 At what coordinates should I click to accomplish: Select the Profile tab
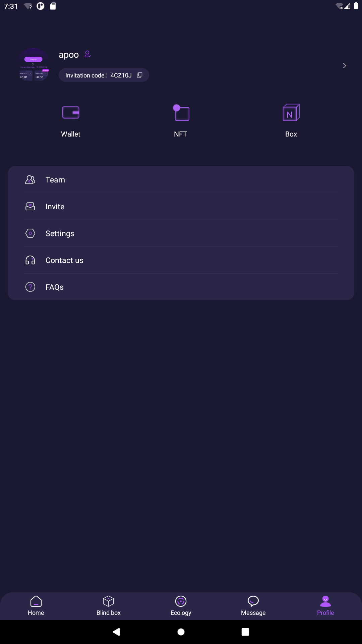click(x=325, y=606)
